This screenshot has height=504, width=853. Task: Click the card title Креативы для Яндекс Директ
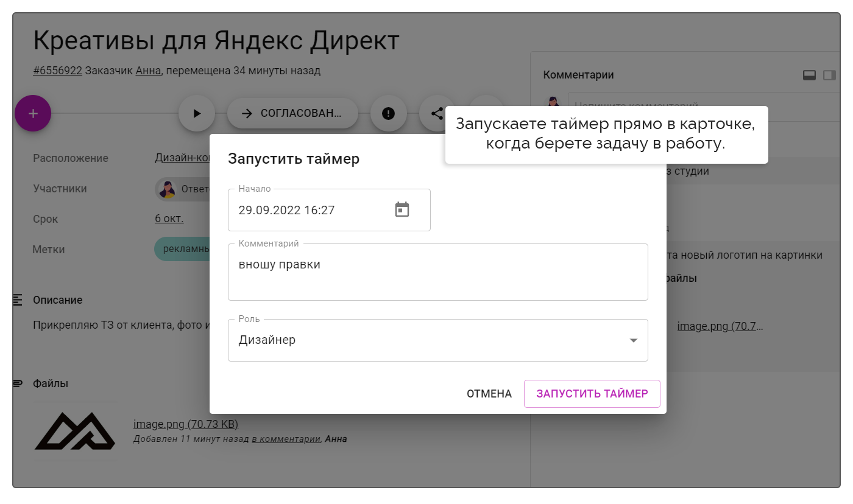click(x=216, y=41)
